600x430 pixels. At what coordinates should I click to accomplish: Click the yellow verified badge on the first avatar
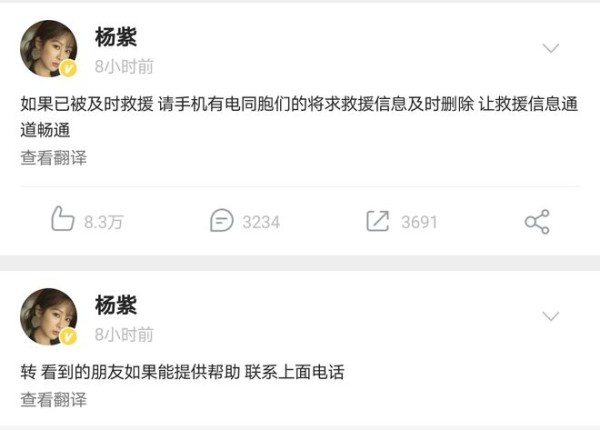[68, 69]
